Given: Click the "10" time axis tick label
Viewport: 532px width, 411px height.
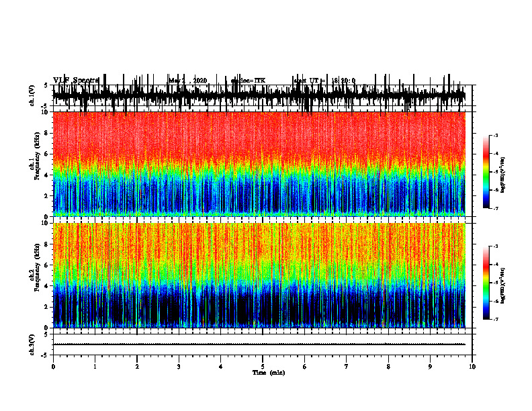Looking at the screenshot, I should 472,367.
